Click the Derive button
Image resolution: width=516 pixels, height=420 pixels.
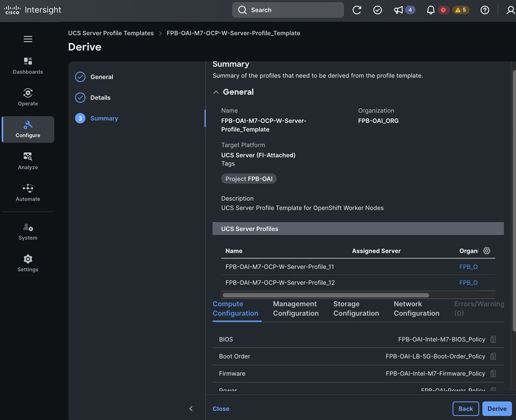point(497,408)
